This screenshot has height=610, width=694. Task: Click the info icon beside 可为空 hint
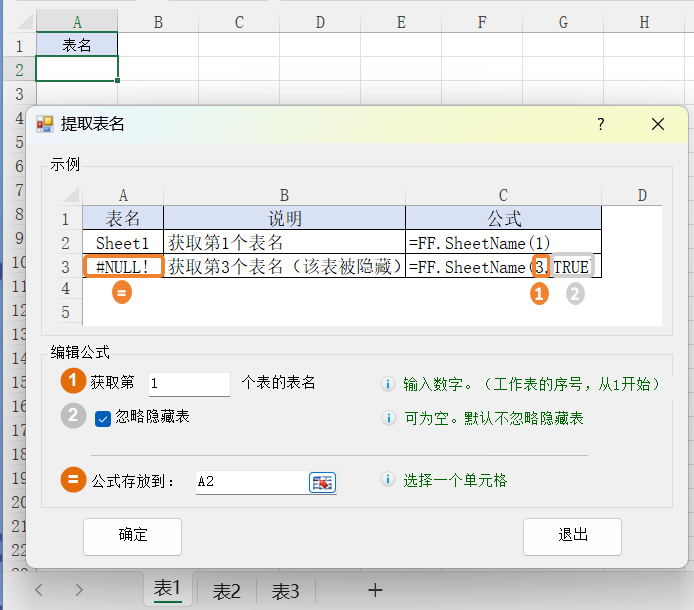(x=388, y=418)
